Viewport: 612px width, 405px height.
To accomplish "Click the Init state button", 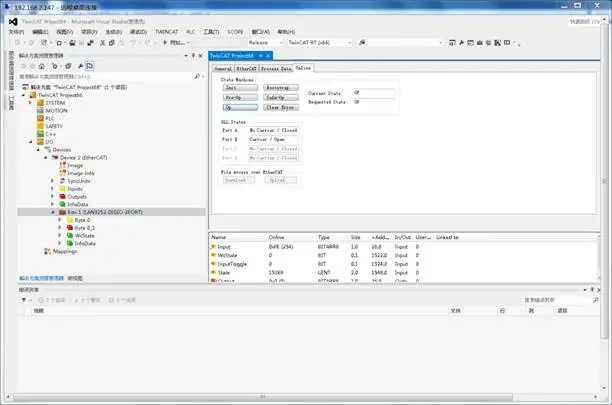I will pyautogui.click(x=240, y=88).
